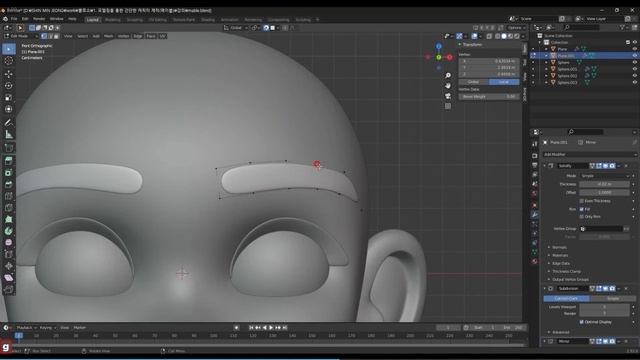The width and height of the screenshot is (640, 360).
Task: Hide the Sphere.003 object in the outliner
Action: pyautogui.click(x=634, y=82)
